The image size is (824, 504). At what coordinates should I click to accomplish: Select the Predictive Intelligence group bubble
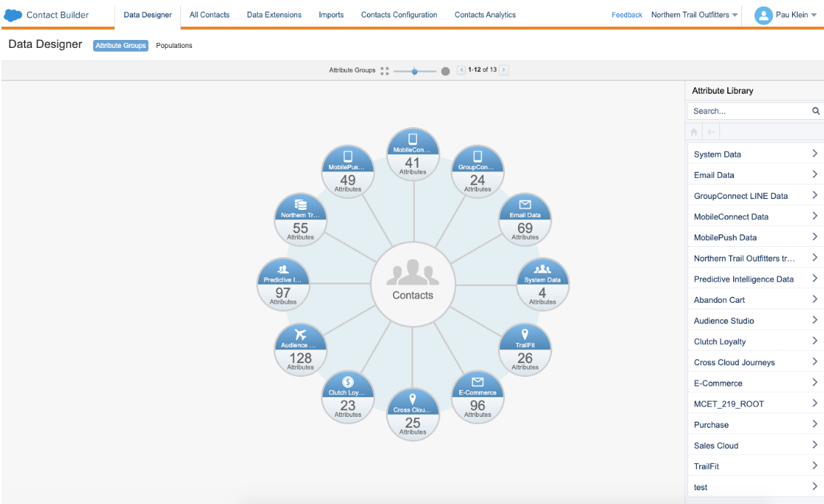pos(283,284)
